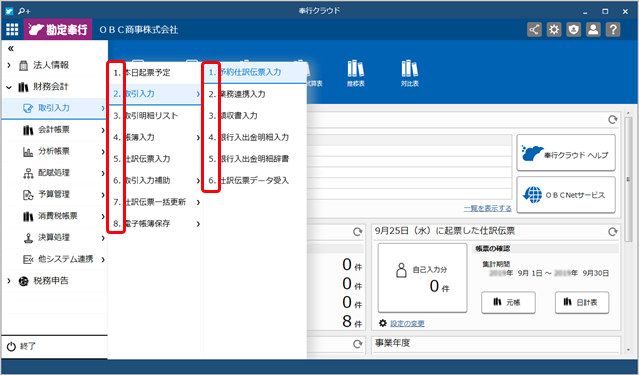Collapse the sidebar with double chevron
The width and height of the screenshot is (639, 375).
pyautogui.click(x=11, y=49)
